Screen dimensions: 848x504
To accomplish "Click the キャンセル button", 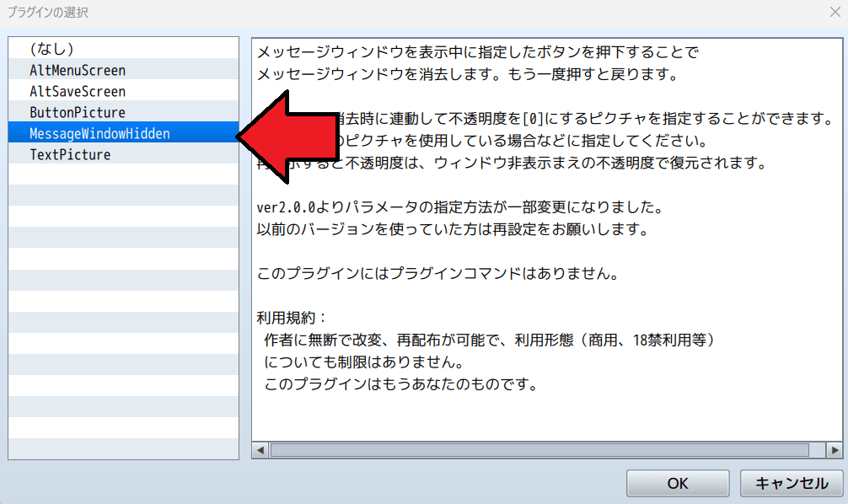I will pos(792,483).
